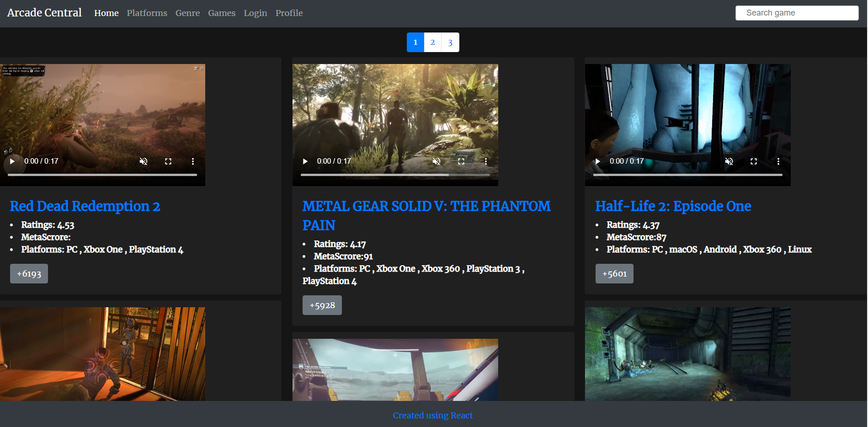
Task: Click the Created using React footer link
Action: [x=433, y=416]
